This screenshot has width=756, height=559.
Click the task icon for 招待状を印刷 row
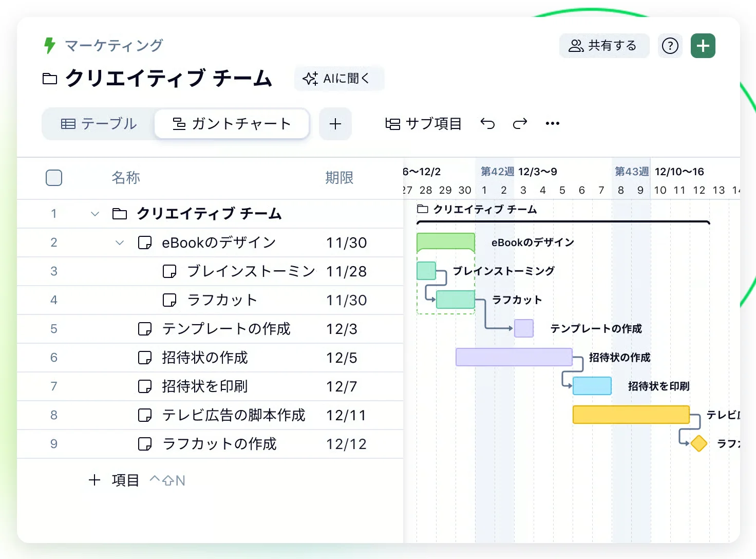(x=145, y=386)
